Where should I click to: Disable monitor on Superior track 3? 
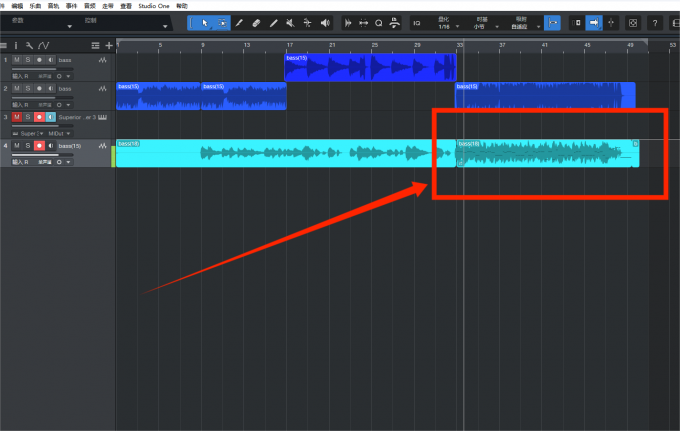[51, 117]
